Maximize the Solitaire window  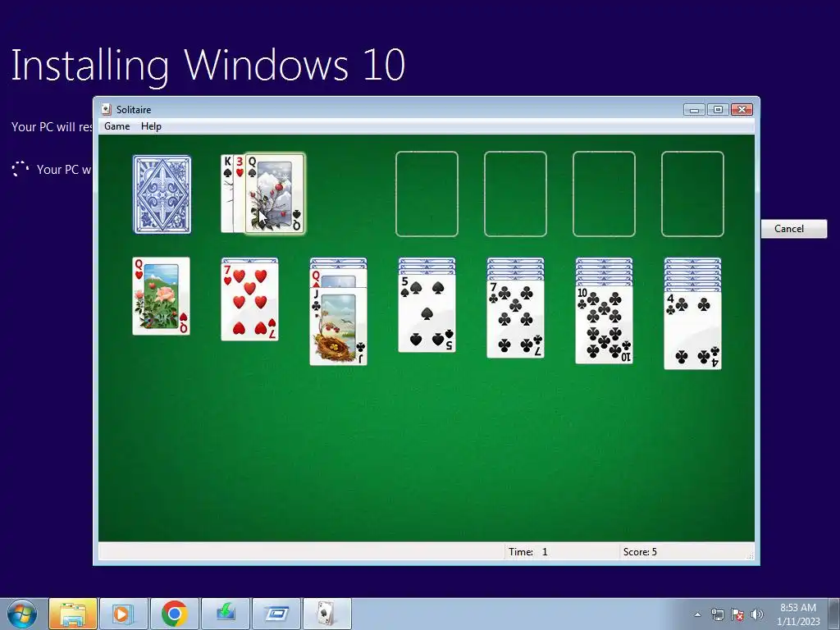(x=718, y=110)
